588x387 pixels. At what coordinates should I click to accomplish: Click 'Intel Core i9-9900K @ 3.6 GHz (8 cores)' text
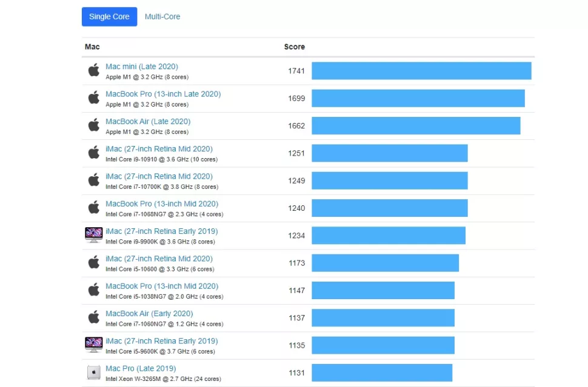click(160, 242)
